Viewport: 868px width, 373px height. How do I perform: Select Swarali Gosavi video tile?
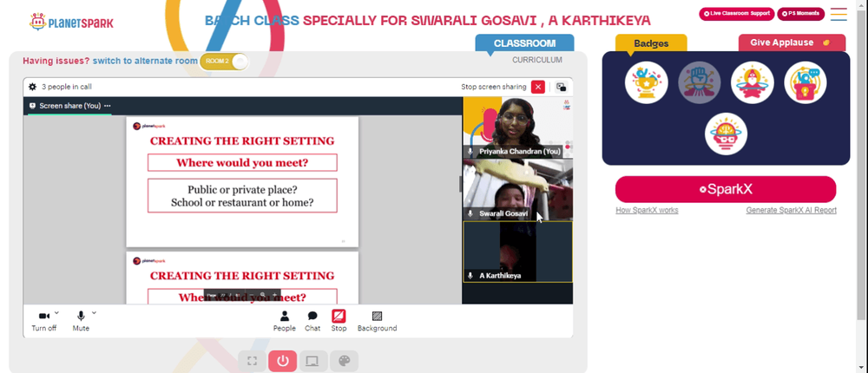[x=517, y=190]
